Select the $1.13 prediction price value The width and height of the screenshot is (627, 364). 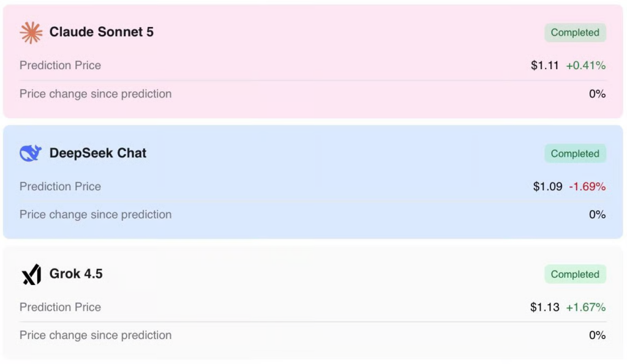pos(544,307)
